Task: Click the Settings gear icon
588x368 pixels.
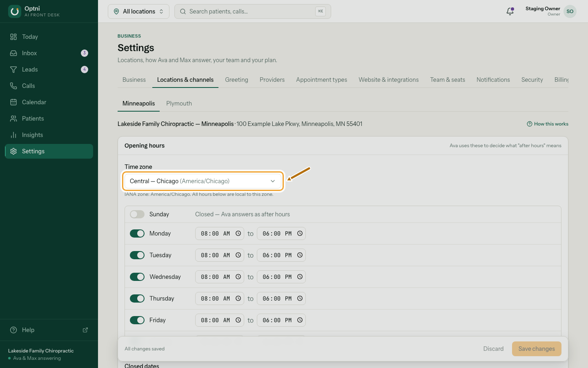Action: [13, 151]
